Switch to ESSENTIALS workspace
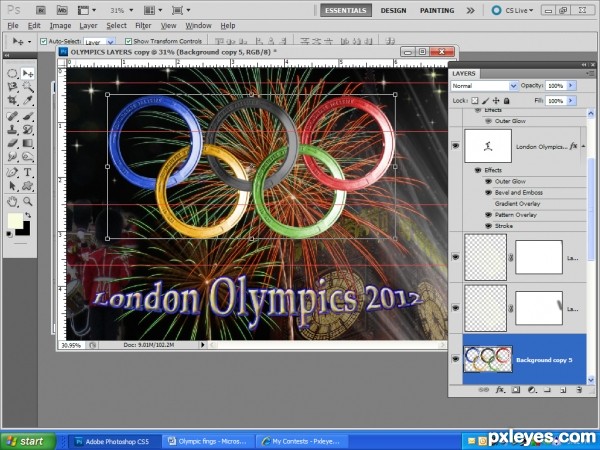This screenshot has height=450, width=600. (x=346, y=10)
